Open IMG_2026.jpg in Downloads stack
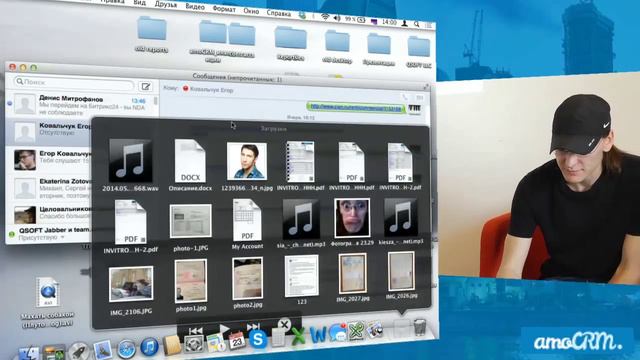The height and width of the screenshot is (360, 640). tap(401, 275)
